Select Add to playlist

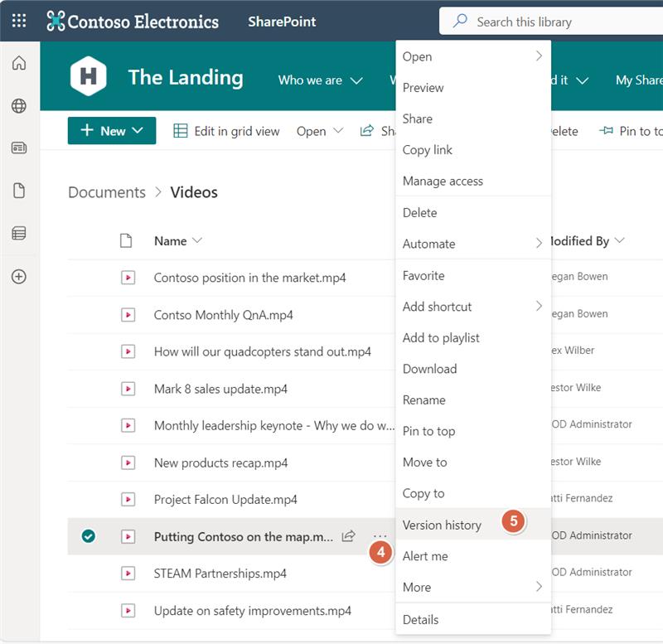pyautogui.click(x=473, y=338)
